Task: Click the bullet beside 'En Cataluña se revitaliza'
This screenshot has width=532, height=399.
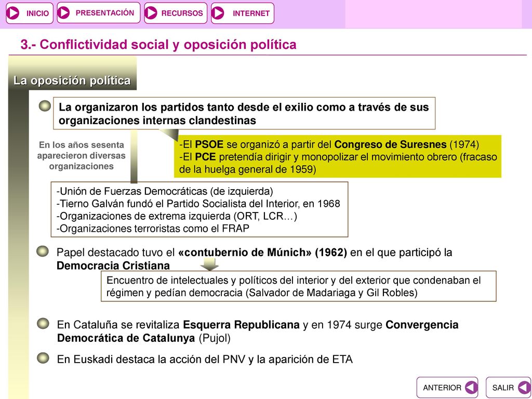Action: pyautogui.click(x=43, y=324)
